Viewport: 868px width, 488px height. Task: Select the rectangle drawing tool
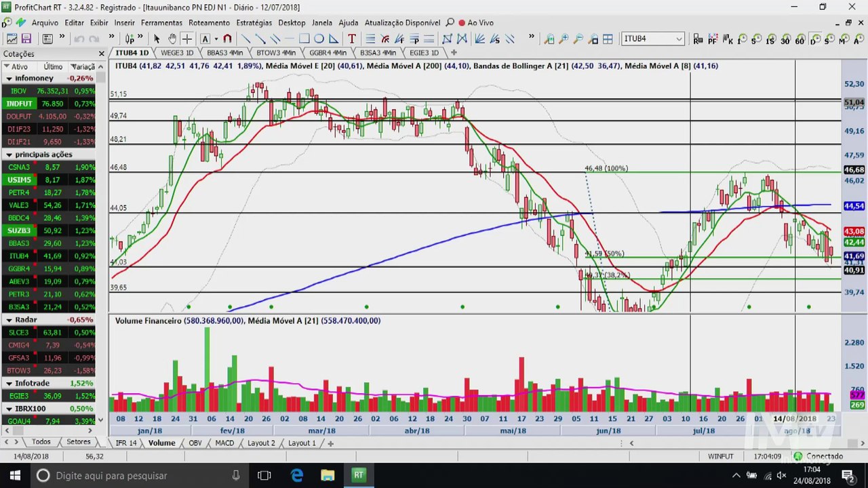pos(304,39)
